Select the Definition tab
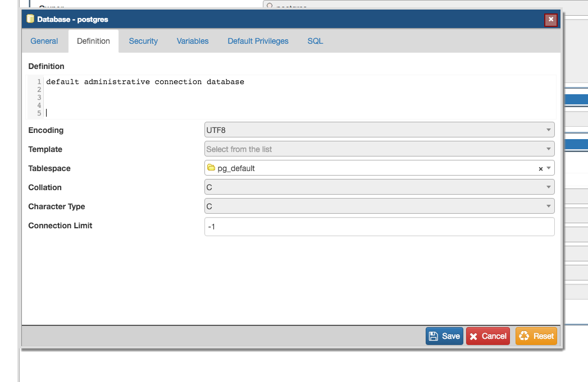Screen dimensions: 588x382 pyautogui.click(x=93, y=41)
